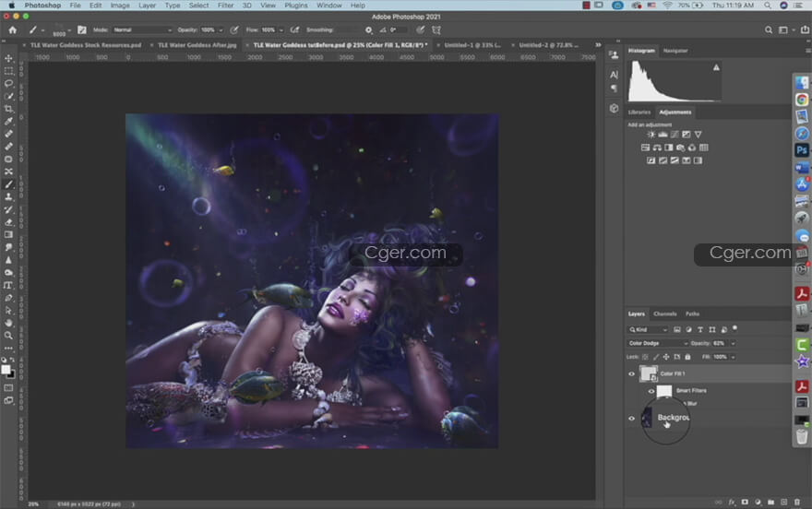Open the Image menu
This screenshot has height=509, width=812.
click(x=120, y=6)
